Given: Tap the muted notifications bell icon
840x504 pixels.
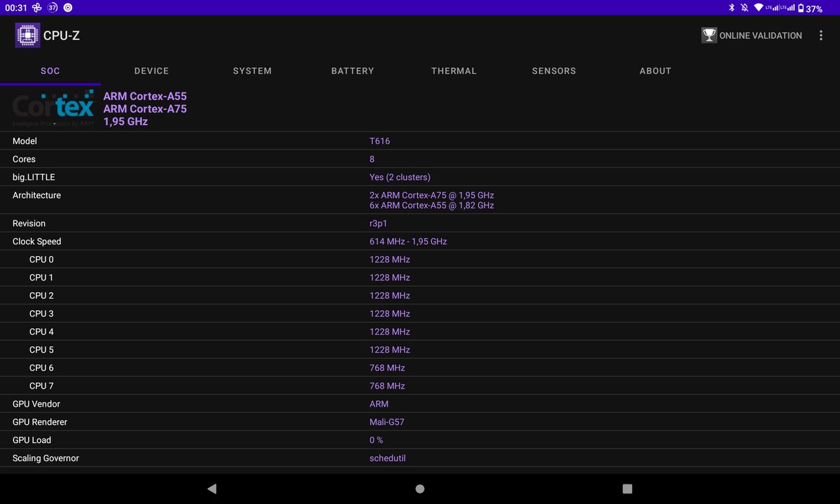Looking at the screenshot, I should [x=745, y=8].
